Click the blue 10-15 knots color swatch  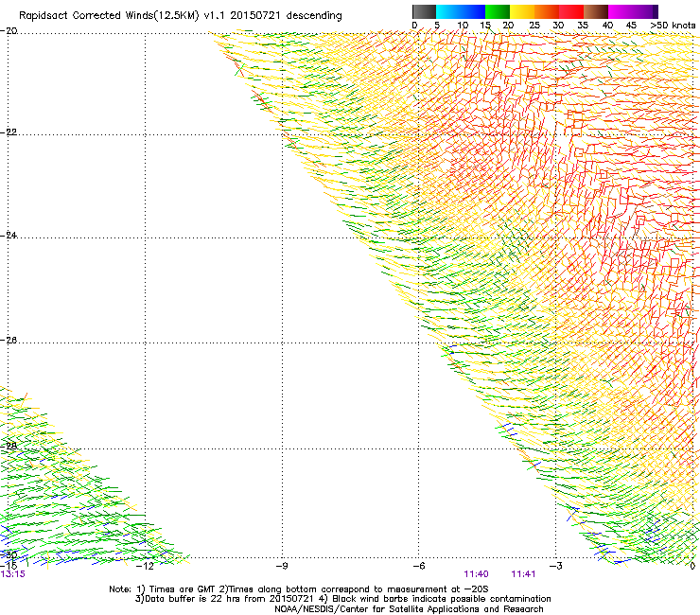[x=473, y=11]
